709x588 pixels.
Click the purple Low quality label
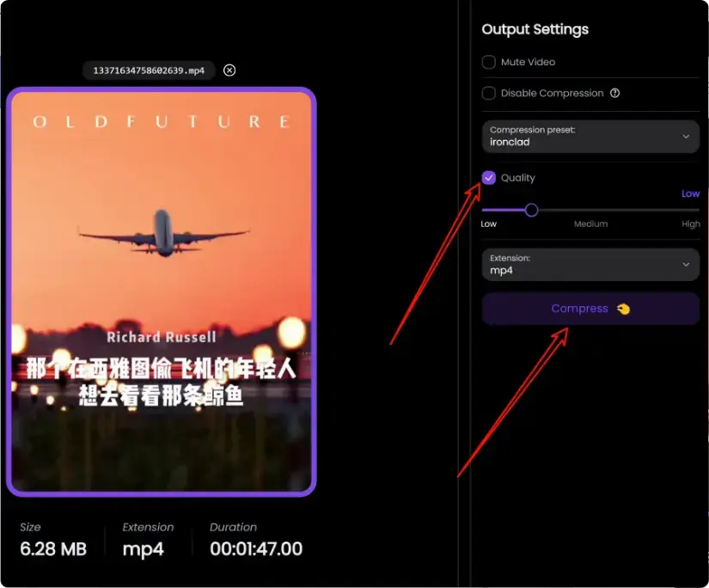pos(690,193)
